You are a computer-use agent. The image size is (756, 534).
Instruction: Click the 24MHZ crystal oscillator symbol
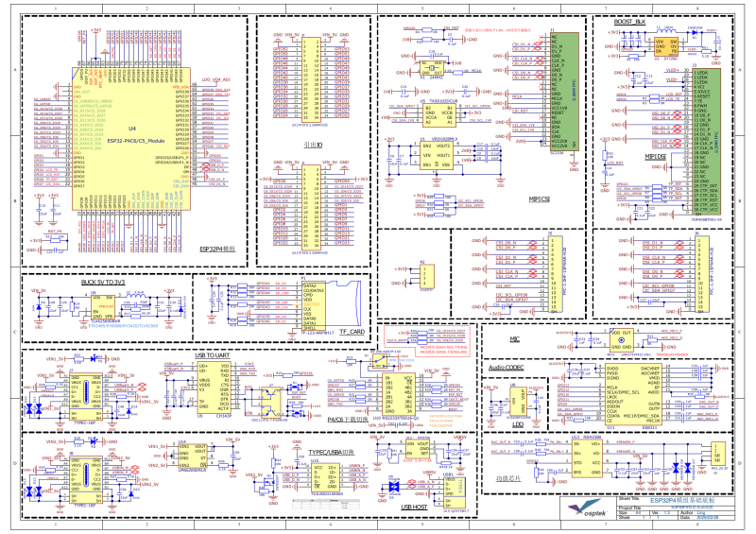pos(431,67)
